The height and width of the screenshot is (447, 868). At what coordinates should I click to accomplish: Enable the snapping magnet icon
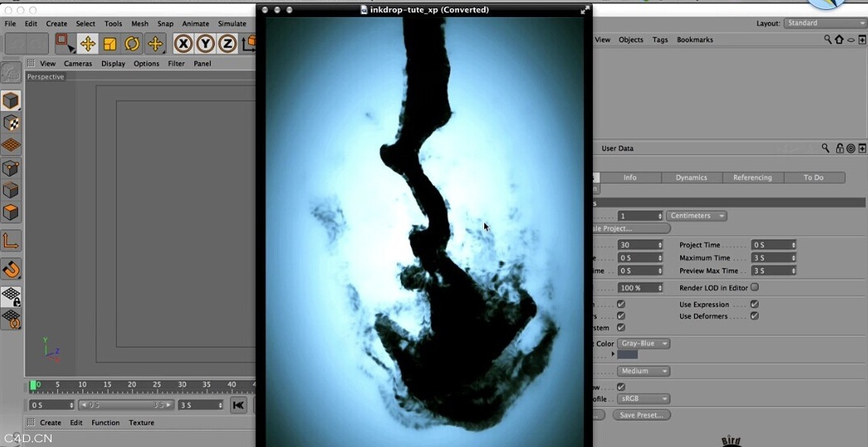[11, 269]
